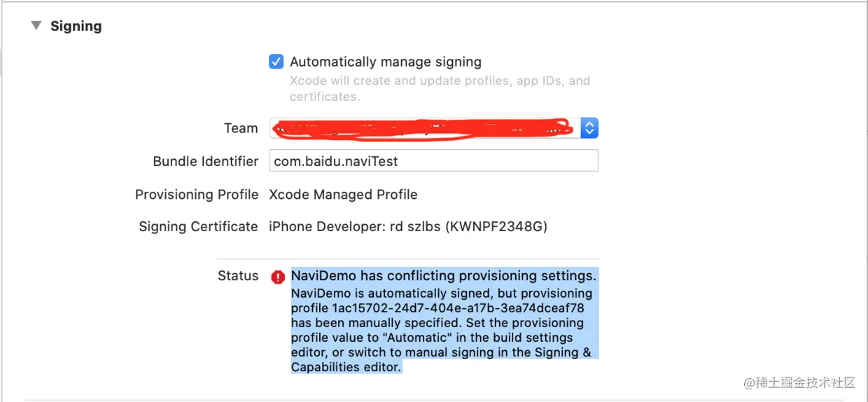Click the red error status icon

(x=278, y=277)
